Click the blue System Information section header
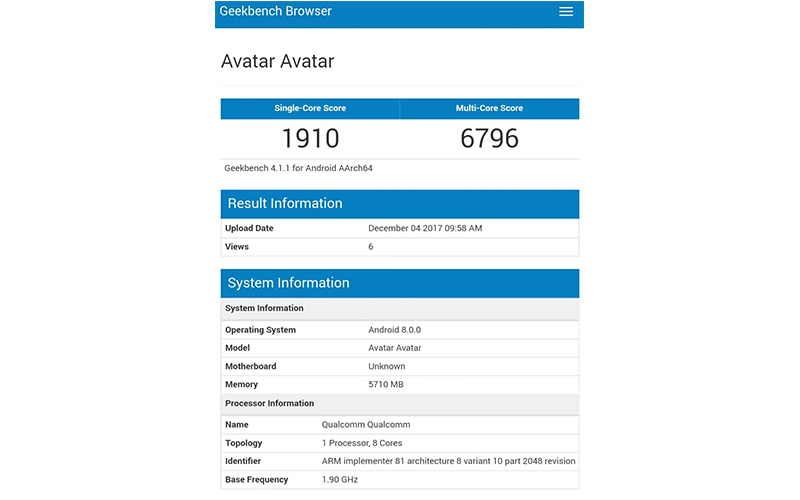800x500 pixels. (x=400, y=283)
